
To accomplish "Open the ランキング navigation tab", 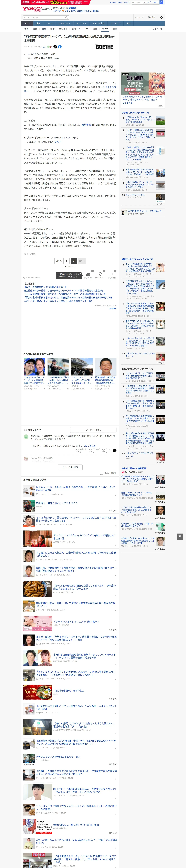I will tap(115, 24).
